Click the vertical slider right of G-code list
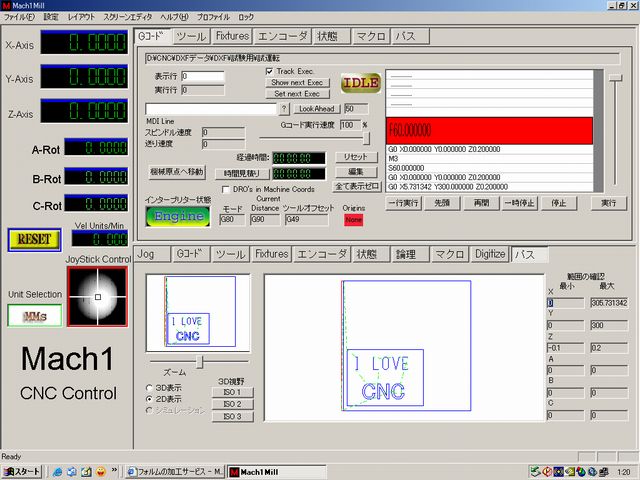The width and height of the screenshot is (640, 480). click(616, 78)
